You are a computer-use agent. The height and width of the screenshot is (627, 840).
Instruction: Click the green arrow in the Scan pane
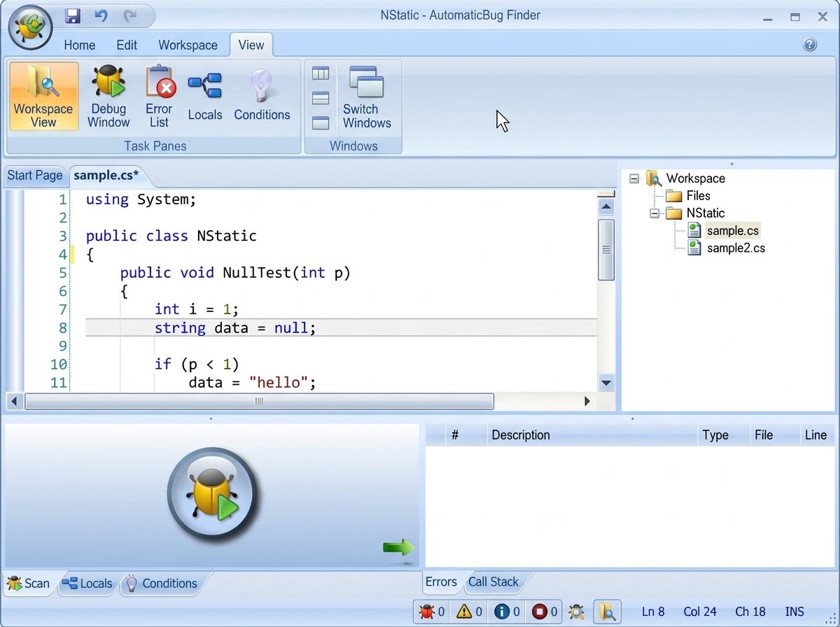(x=398, y=548)
